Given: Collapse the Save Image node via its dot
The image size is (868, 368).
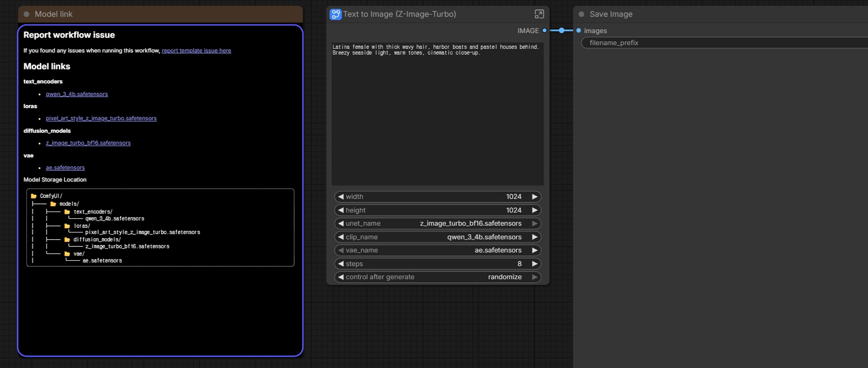Looking at the screenshot, I should pos(581,14).
